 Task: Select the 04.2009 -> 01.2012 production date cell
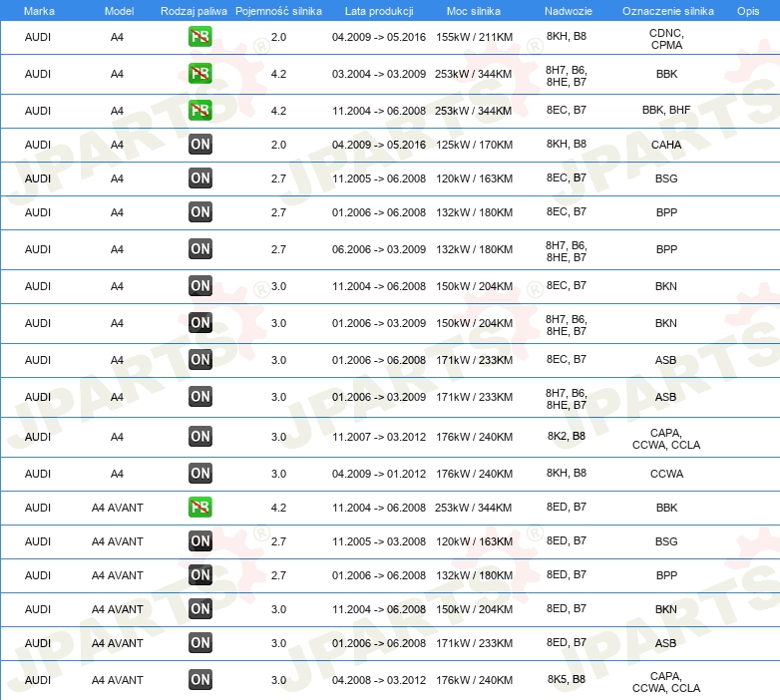pyautogui.click(x=378, y=474)
